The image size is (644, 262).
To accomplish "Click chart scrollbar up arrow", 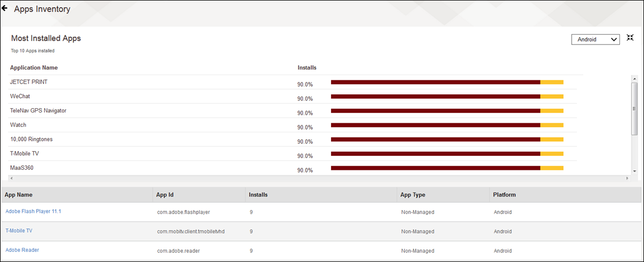I will click(634, 78).
